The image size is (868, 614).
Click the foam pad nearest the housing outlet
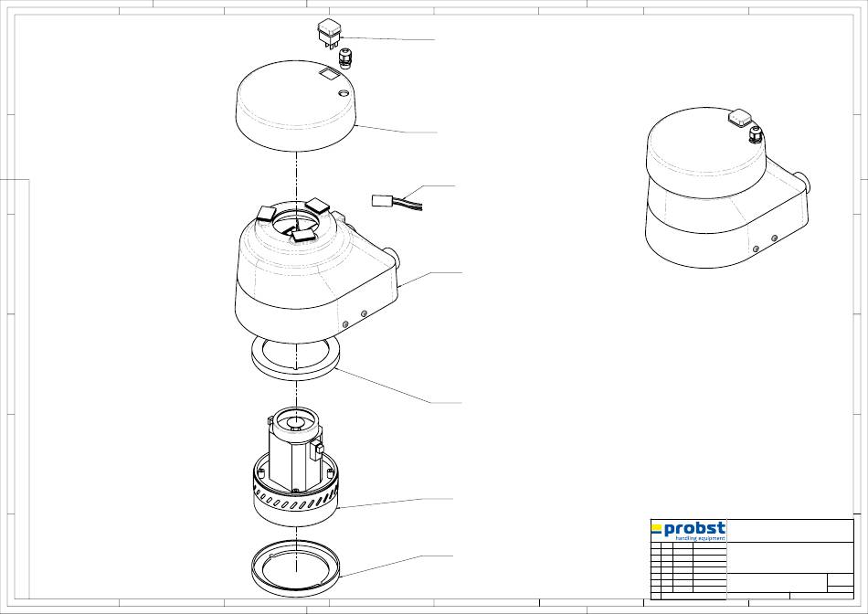coord(317,205)
